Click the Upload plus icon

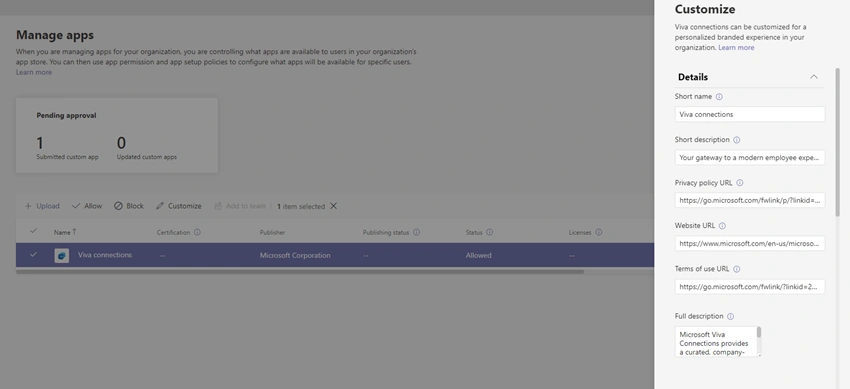[28, 206]
